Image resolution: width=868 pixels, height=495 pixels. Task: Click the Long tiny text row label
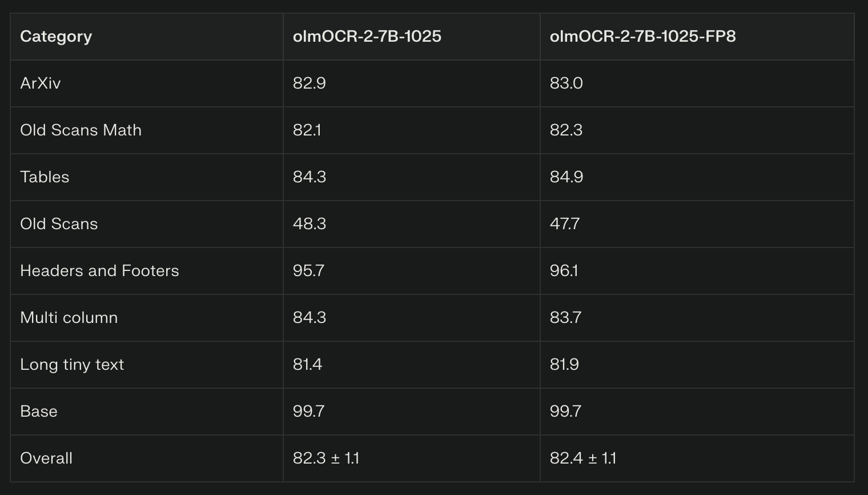point(72,365)
